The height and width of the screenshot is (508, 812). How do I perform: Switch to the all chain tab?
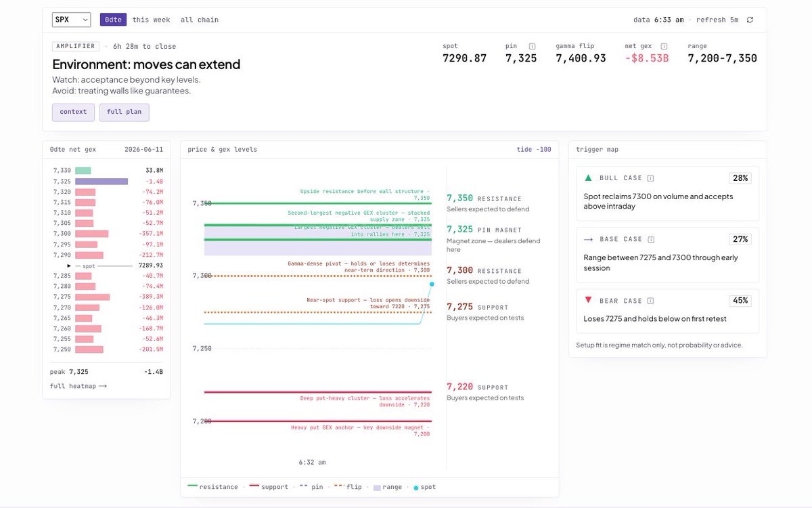(199, 20)
